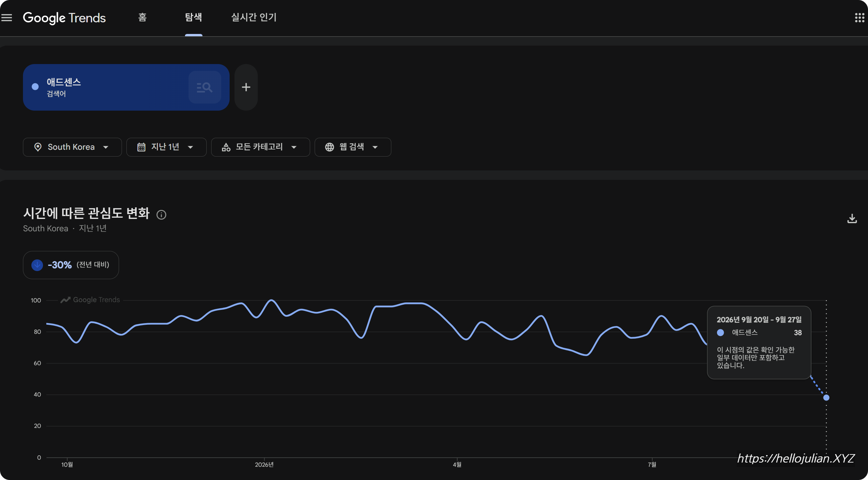Click the blue dot beside 애드센스 term

(x=35, y=87)
